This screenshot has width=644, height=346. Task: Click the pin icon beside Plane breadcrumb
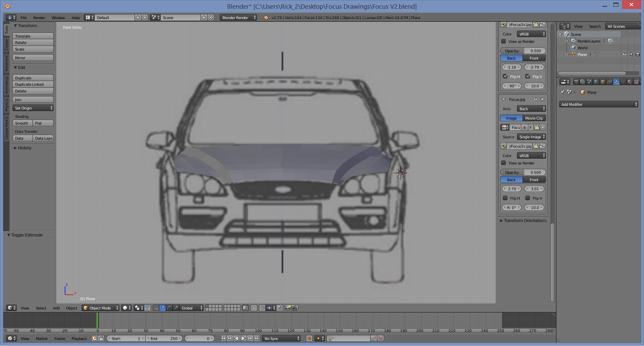pos(562,92)
